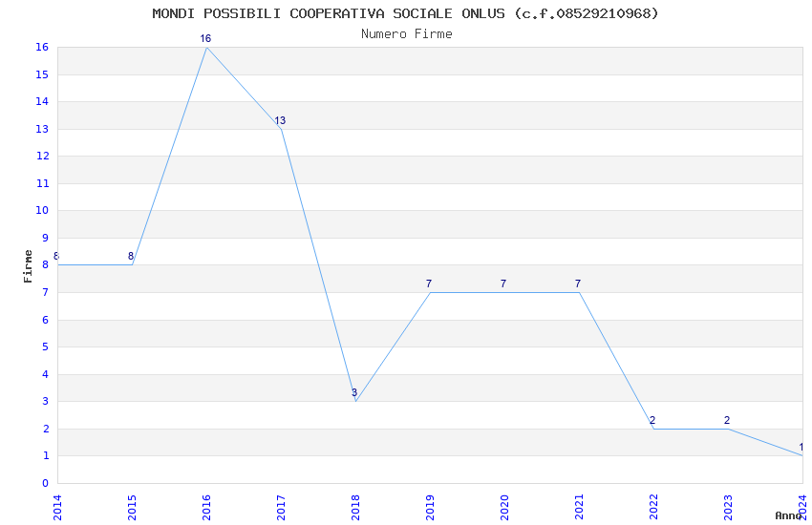812x525 pixels.
Task: Click the y-axis tick label 4
Action: coord(46,374)
